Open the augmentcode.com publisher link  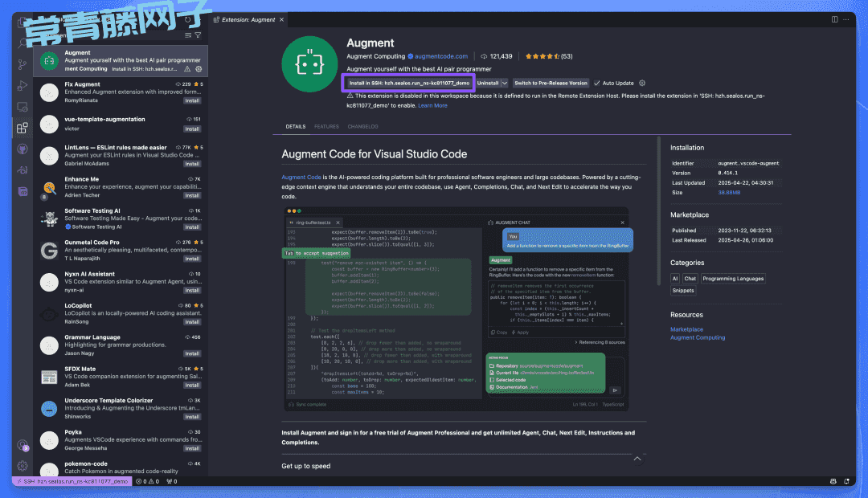click(x=440, y=56)
